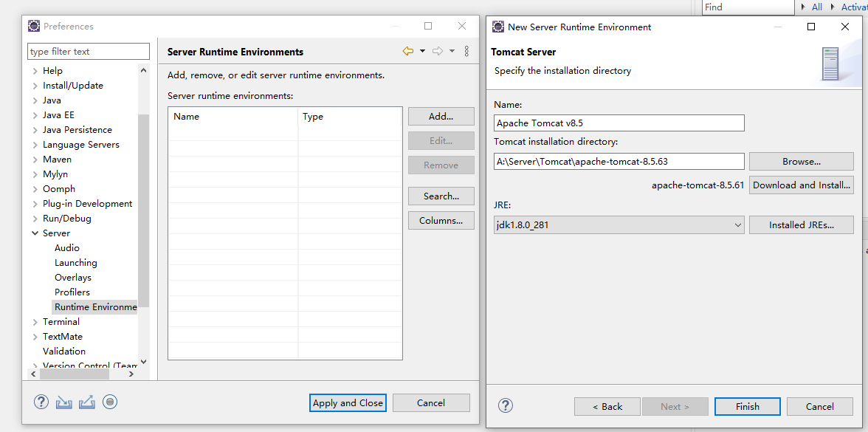This screenshot has height=432, width=868.
Task: Select Audio under Server
Action: (67, 248)
